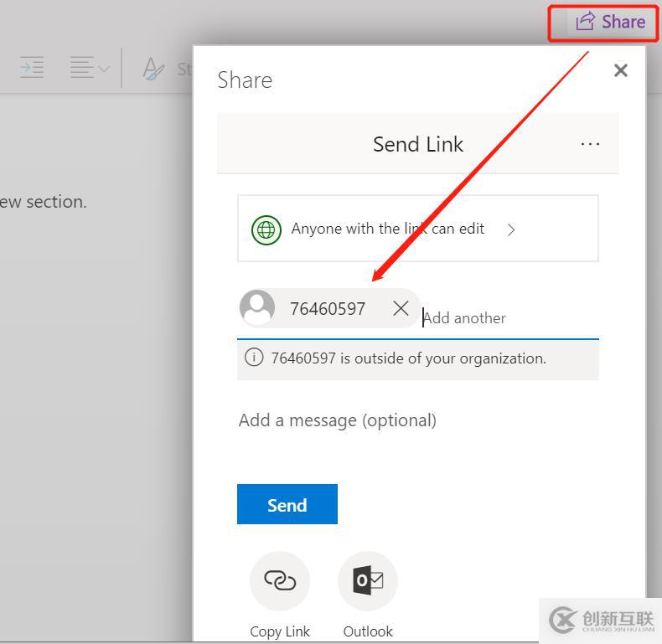This screenshot has width=662, height=644.
Task: Select the text '76460597 is outside of your organization.'
Action: 408,358
